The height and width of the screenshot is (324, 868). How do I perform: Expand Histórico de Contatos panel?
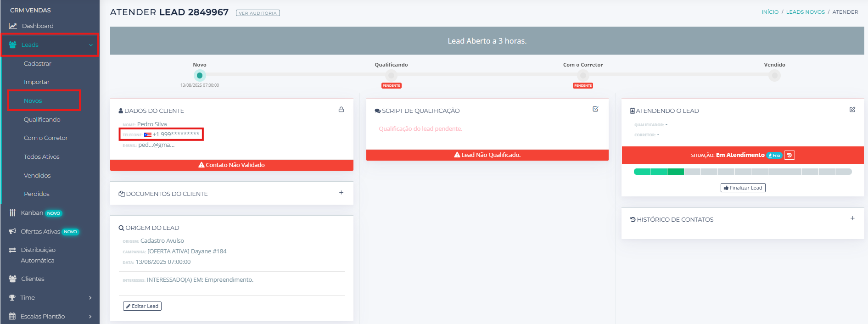852,218
